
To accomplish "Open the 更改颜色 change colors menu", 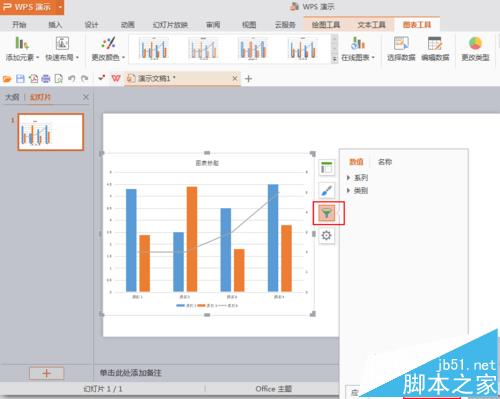I will tap(108, 49).
